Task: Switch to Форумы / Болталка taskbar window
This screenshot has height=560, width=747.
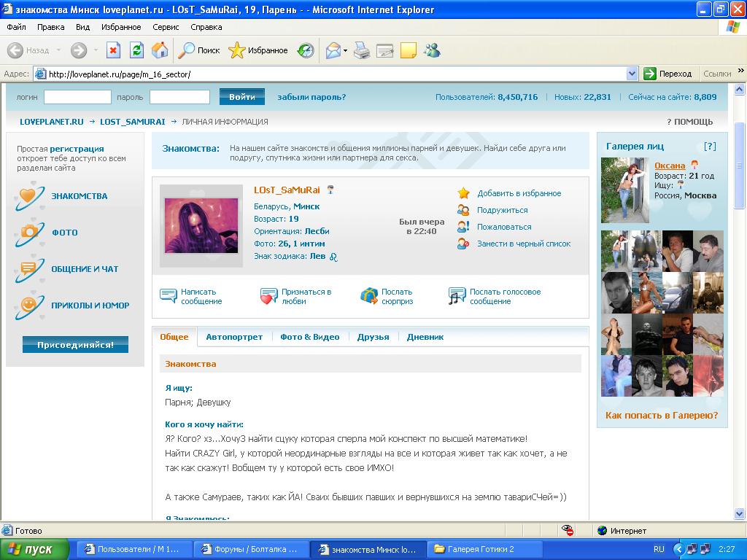Action: pos(251,550)
